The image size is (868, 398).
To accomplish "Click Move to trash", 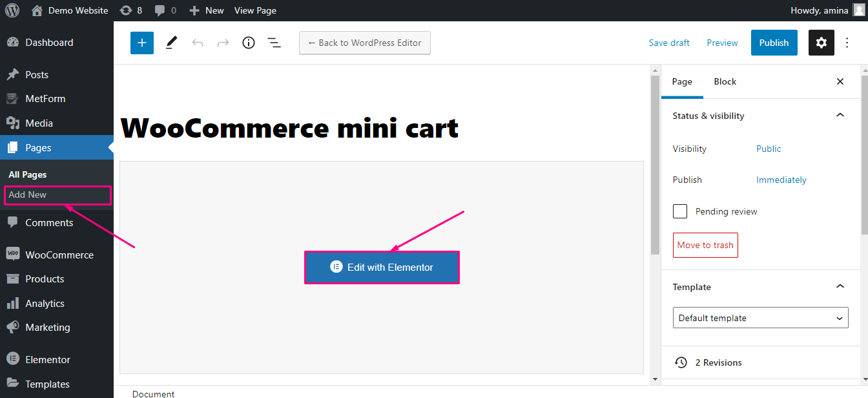I will coord(705,246).
